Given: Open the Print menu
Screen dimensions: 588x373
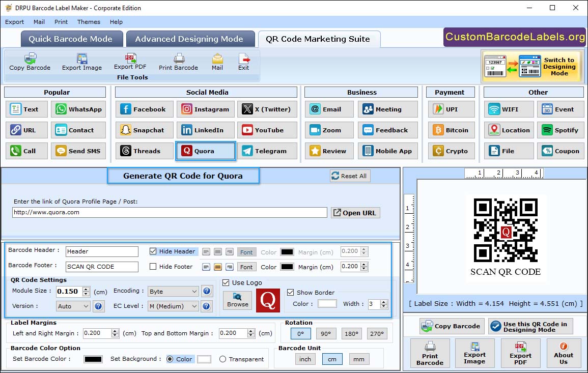Looking at the screenshot, I should [x=61, y=22].
